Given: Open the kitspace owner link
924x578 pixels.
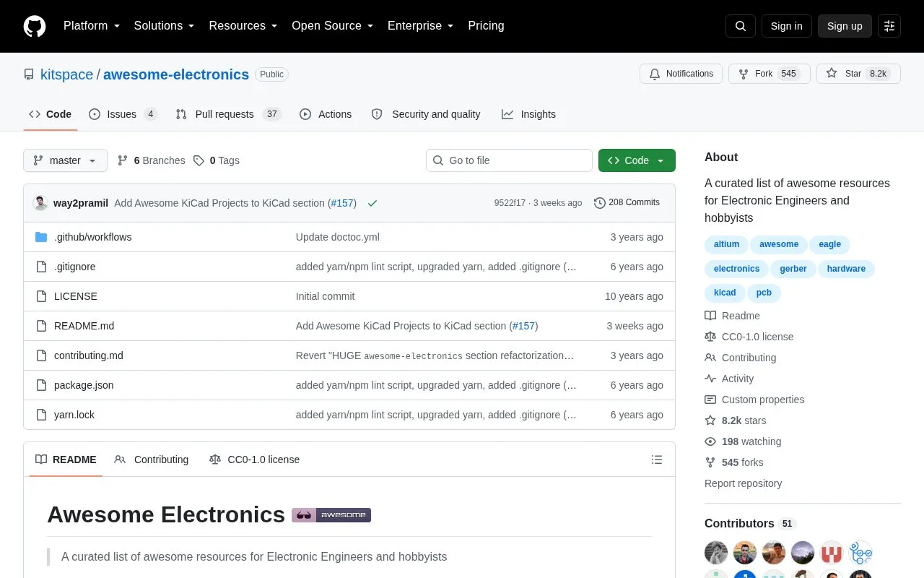Looking at the screenshot, I should point(66,74).
